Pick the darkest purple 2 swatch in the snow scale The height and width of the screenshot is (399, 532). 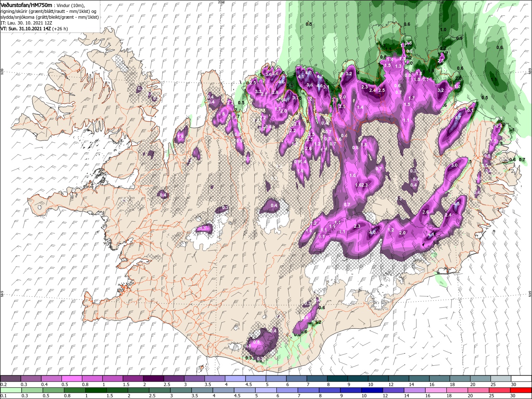click(153, 379)
